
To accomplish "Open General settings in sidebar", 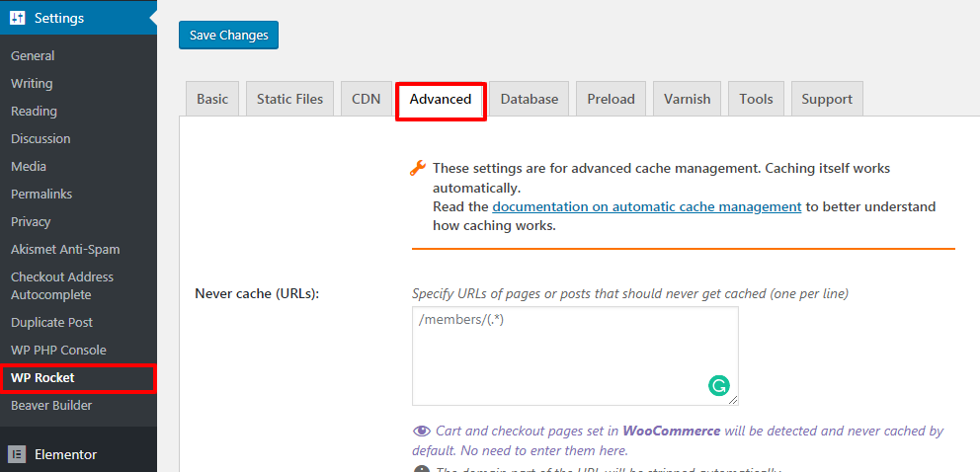I will pyautogui.click(x=33, y=55).
